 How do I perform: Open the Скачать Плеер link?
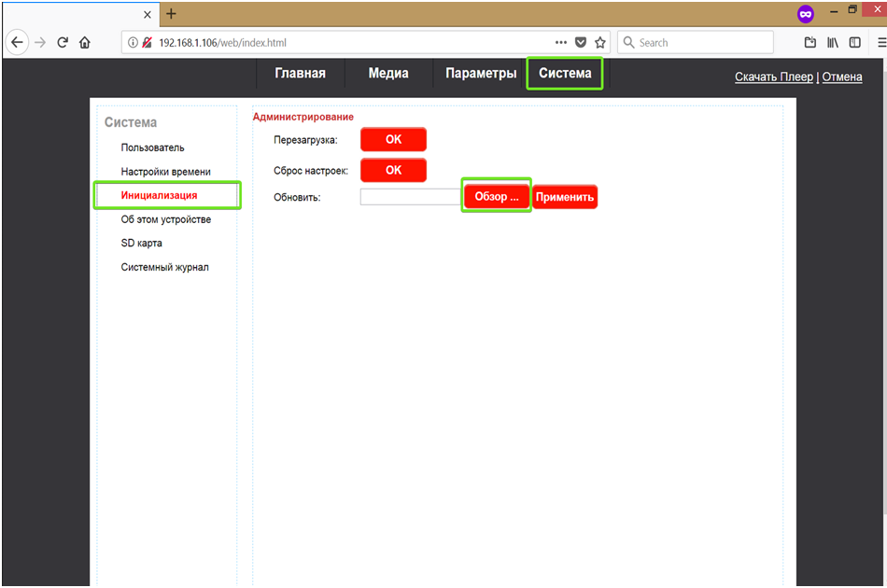click(x=774, y=77)
